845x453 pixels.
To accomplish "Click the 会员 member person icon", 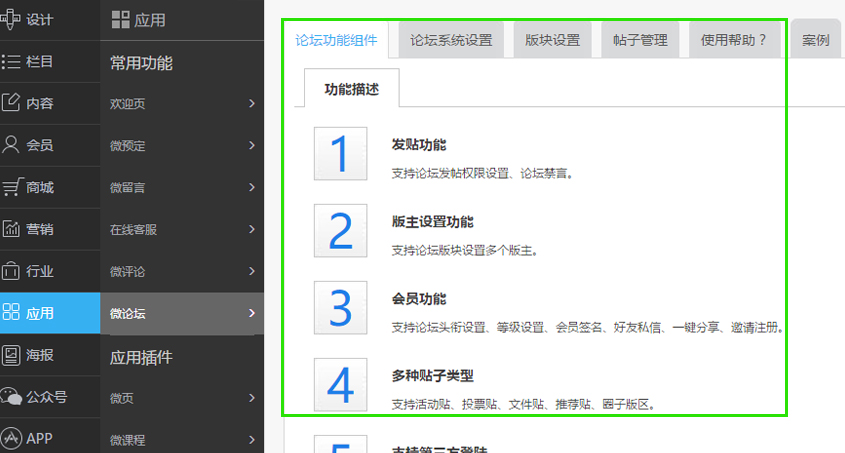I will point(11,145).
